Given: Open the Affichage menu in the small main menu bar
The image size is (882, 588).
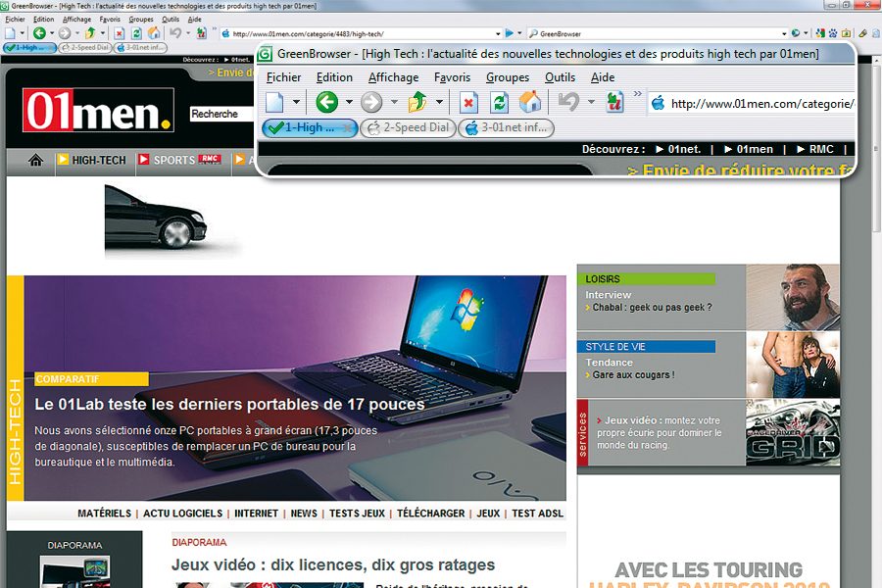Looking at the screenshot, I should [76, 20].
